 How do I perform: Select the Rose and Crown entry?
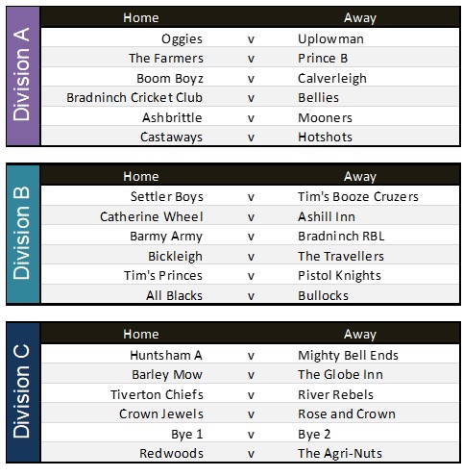[347, 414]
